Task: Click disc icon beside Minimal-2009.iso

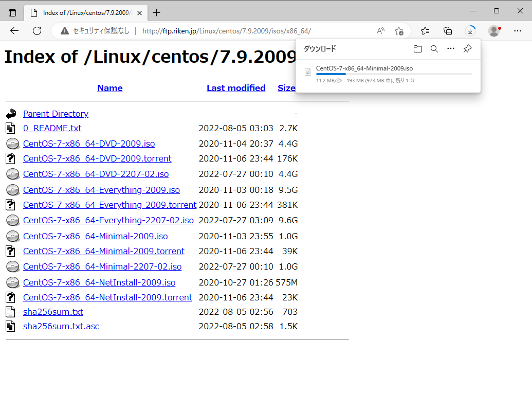Action: 12,236
